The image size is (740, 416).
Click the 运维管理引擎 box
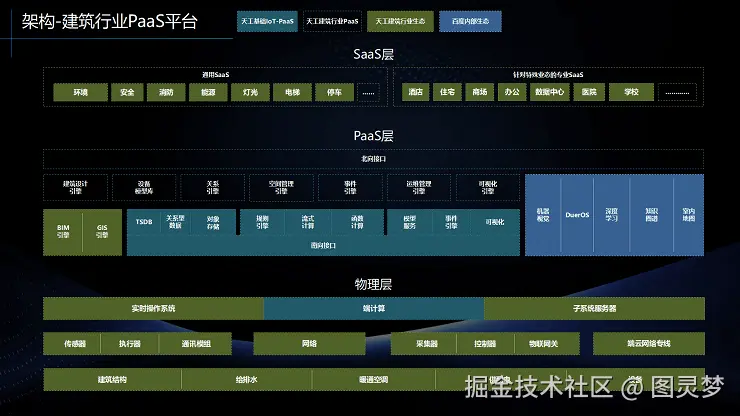[419, 187]
